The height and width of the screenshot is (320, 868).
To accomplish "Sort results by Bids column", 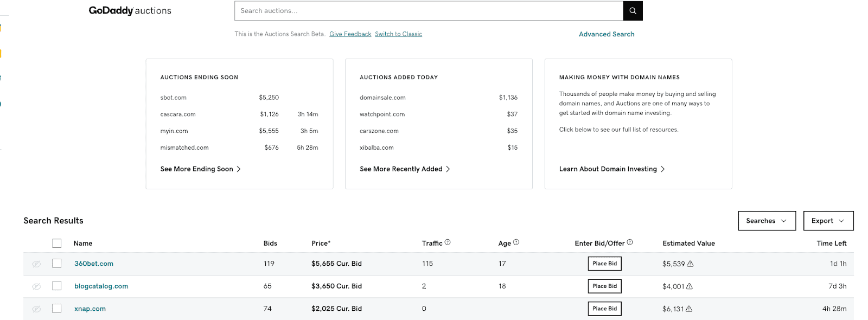I will 270,244.
